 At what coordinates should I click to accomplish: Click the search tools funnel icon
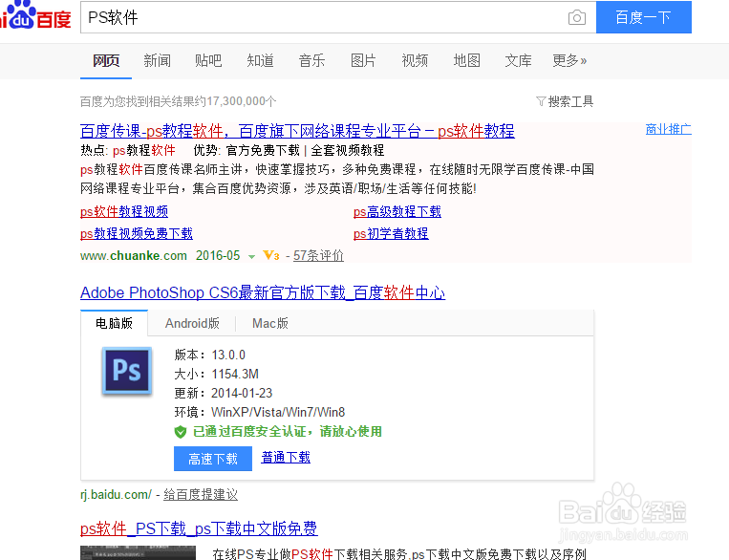click(541, 101)
